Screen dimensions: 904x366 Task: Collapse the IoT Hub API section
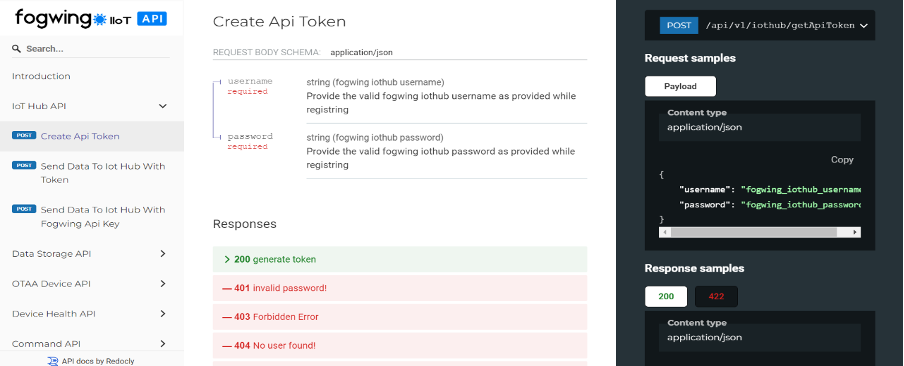pyautogui.click(x=163, y=106)
